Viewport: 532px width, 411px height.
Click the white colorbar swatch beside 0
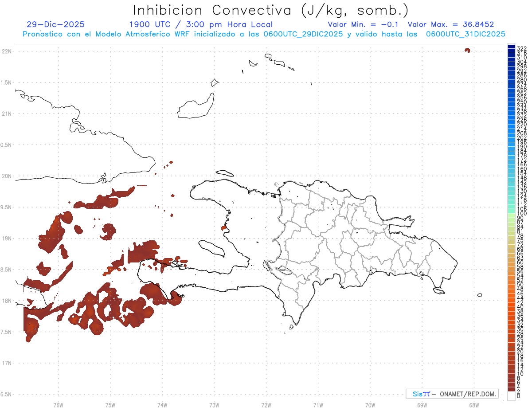511,395
